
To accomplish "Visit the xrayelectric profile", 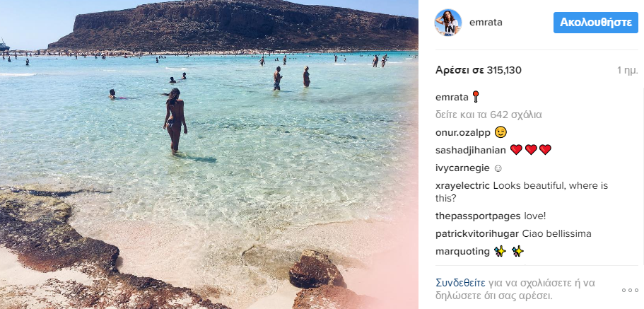I will 462,186.
